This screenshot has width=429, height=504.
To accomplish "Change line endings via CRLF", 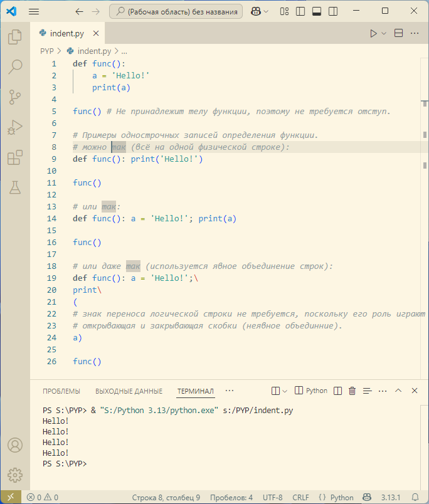I will (300, 497).
